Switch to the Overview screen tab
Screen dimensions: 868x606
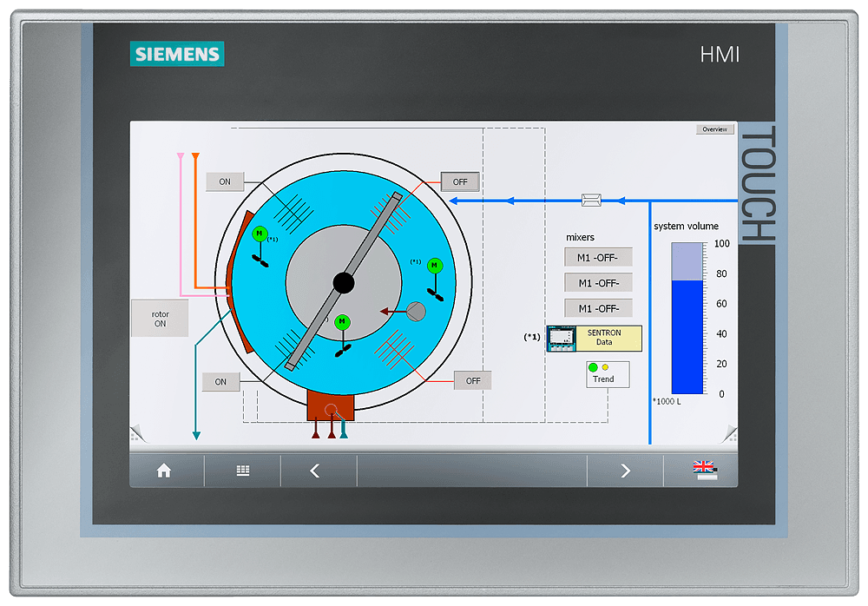pyautogui.click(x=714, y=128)
